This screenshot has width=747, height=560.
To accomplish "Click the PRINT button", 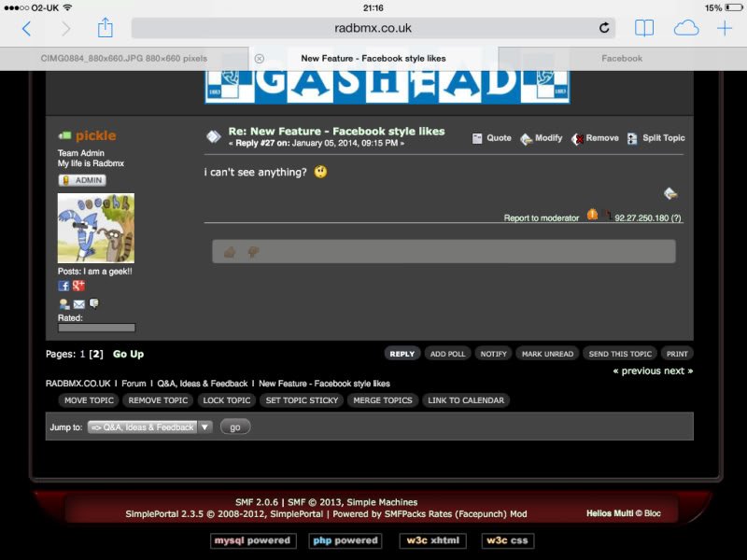I will coord(677,354).
